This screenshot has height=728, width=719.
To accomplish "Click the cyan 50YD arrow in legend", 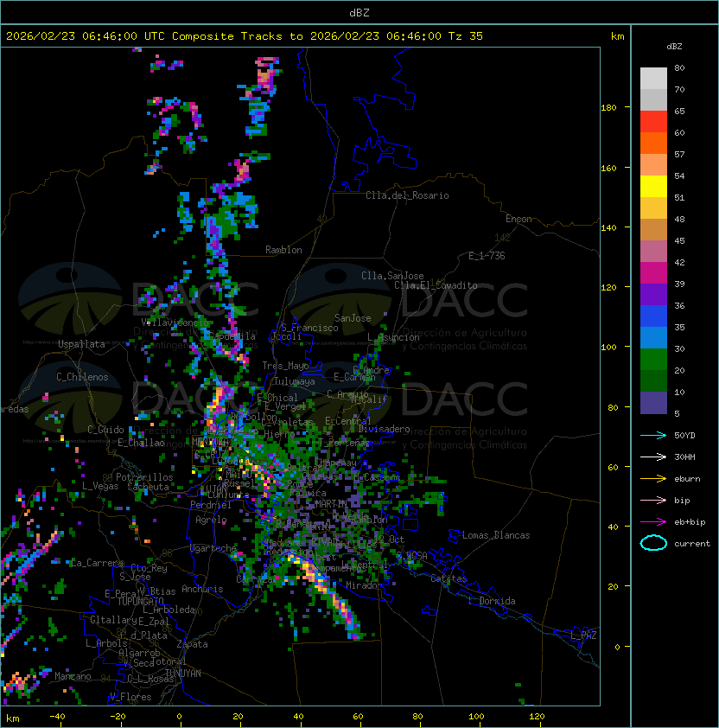I will [x=653, y=435].
